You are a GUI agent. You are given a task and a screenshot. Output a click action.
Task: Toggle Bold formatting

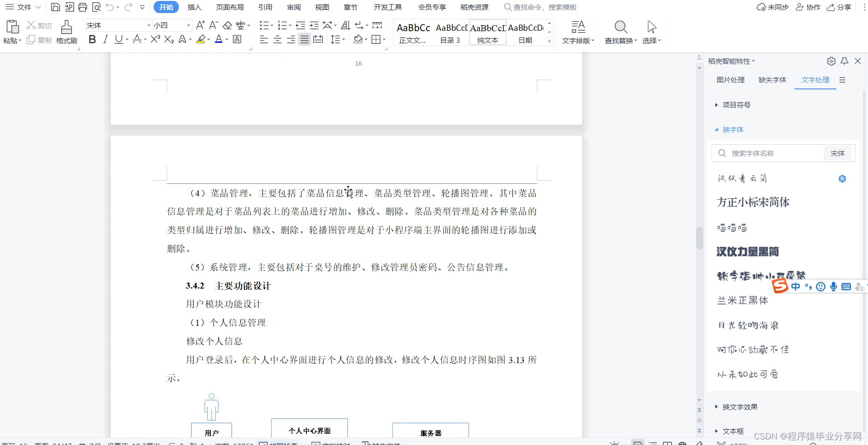click(92, 40)
